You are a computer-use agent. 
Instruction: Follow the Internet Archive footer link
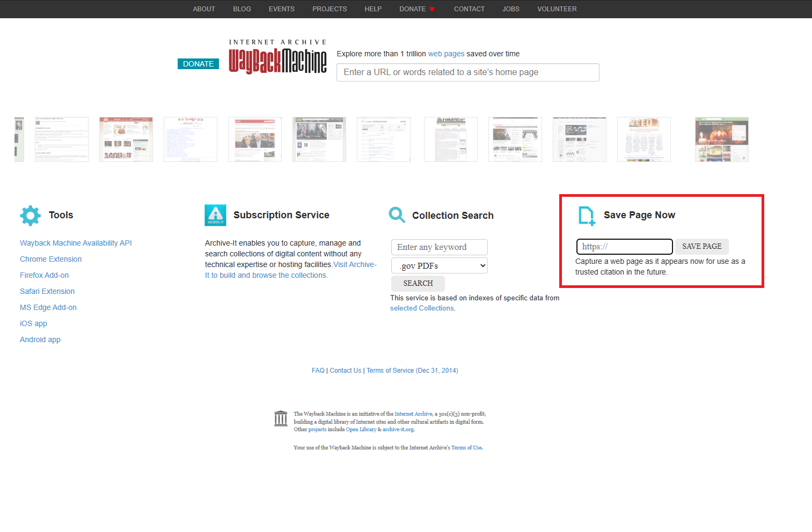pyautogui.click(x=414, y=414)
